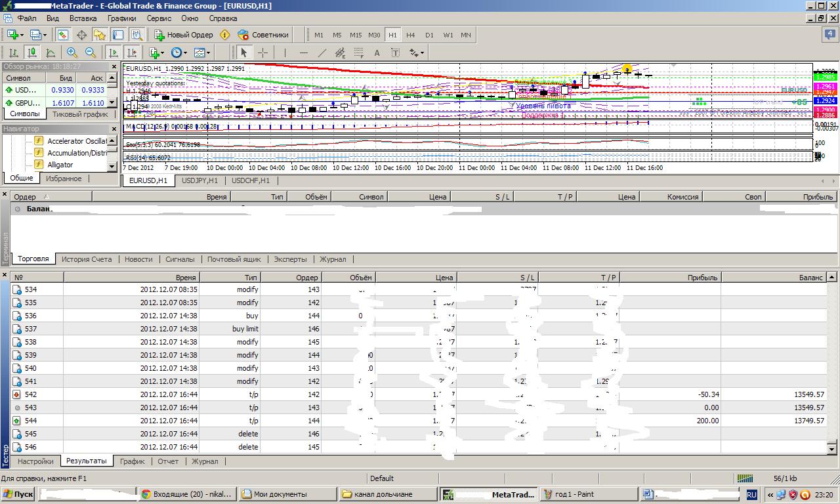
Task: Open the Избранное navigator tab
Action: coord(64,178)
